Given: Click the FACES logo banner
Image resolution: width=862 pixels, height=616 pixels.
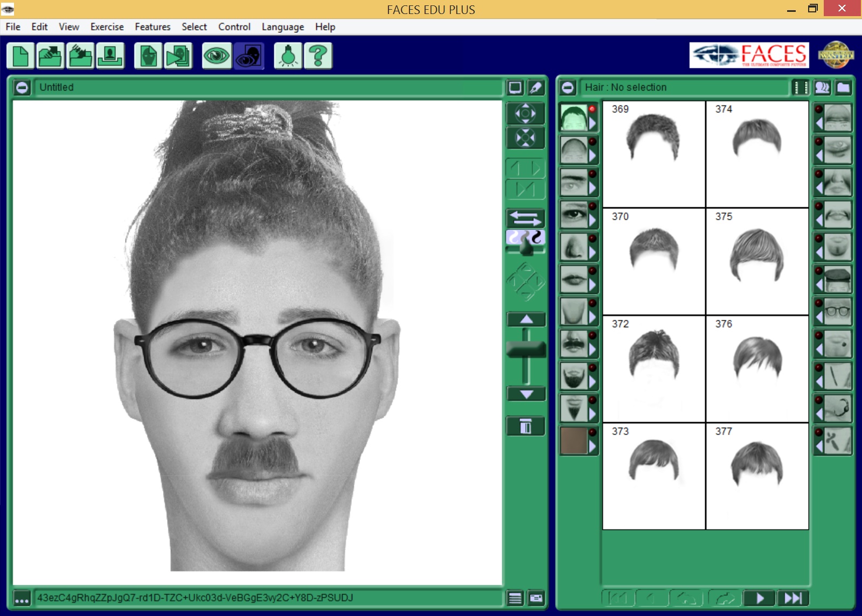Looking at the screenshot, I should (749, 55).
